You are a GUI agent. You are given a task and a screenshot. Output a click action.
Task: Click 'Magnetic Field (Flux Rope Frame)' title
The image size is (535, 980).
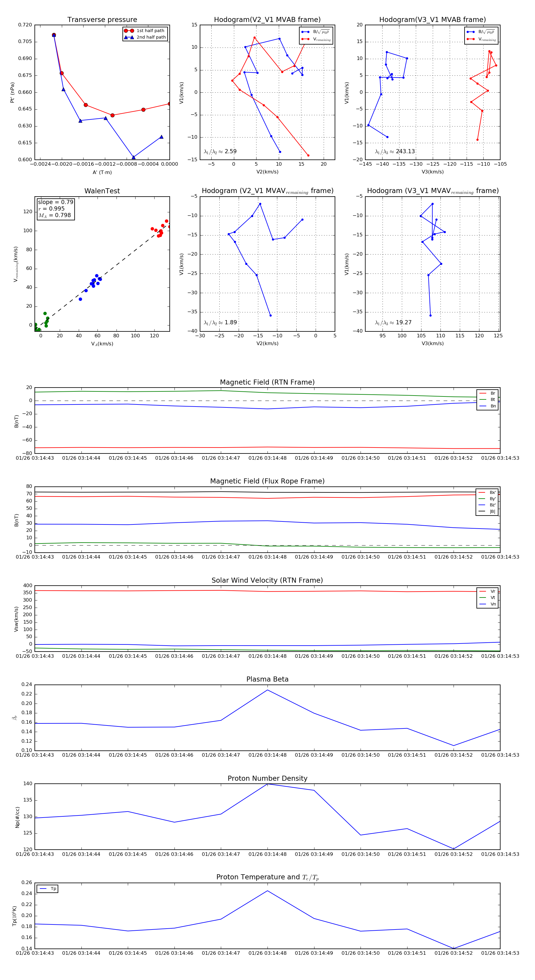click(x=267, y=481)
